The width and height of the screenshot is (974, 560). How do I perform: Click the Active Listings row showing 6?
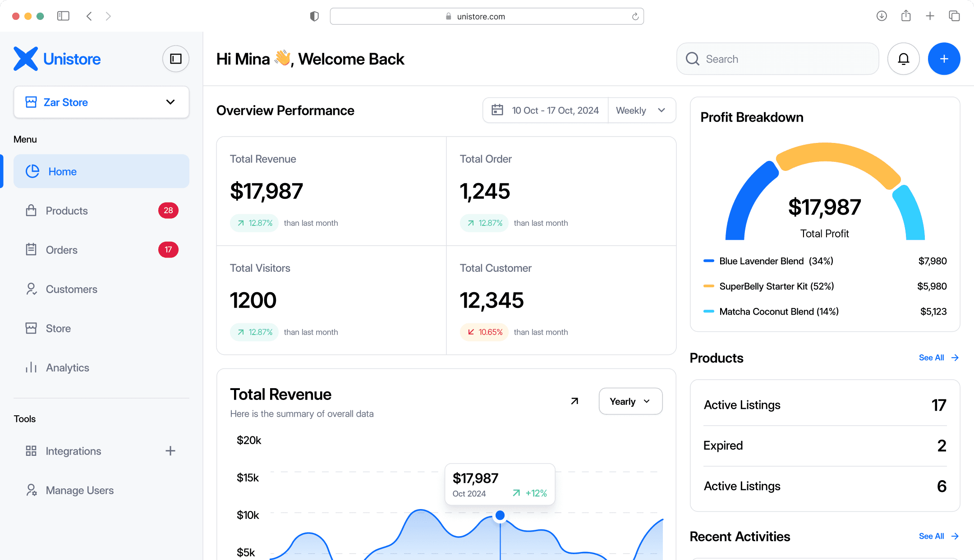(x=825, y=486)
